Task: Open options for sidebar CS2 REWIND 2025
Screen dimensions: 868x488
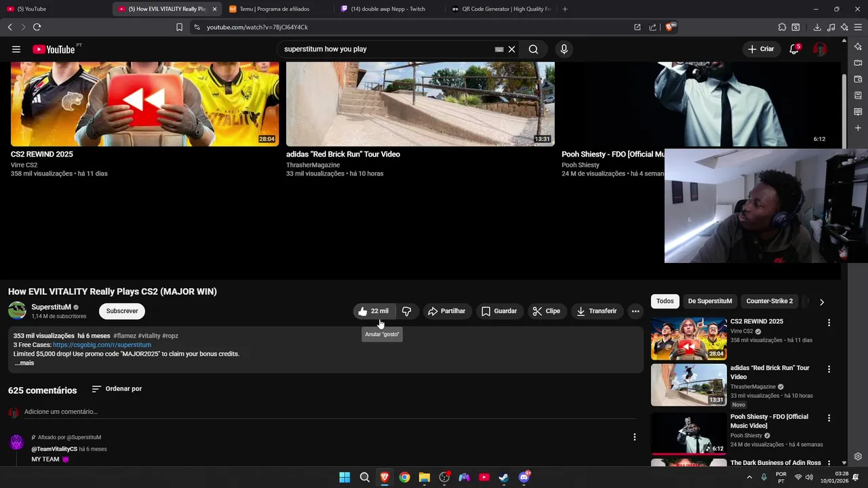Action: click(x=829, y=323)
